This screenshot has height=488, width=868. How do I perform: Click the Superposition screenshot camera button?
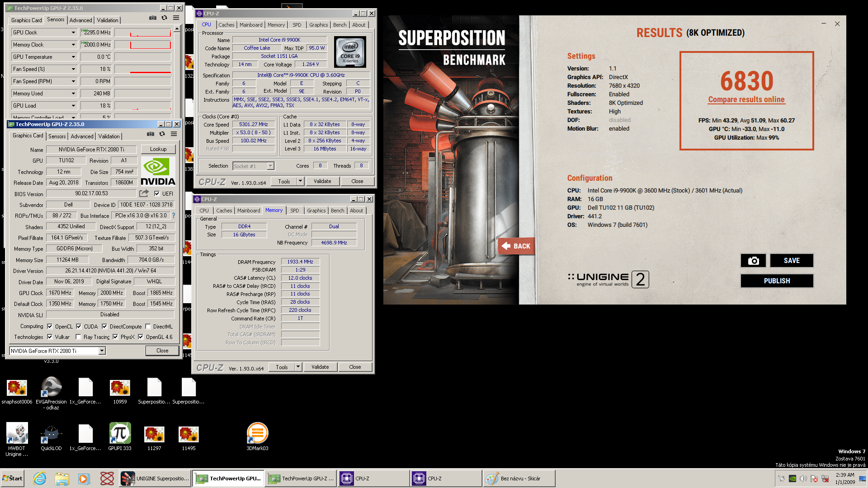click(x=753, y=261)
